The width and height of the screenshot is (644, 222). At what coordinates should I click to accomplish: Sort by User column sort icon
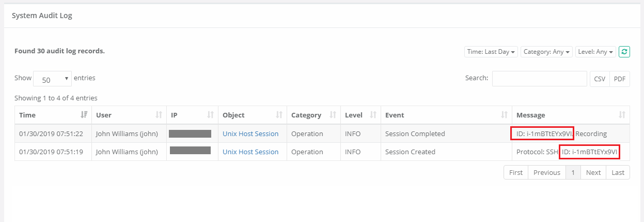click(x=159, y=115)
